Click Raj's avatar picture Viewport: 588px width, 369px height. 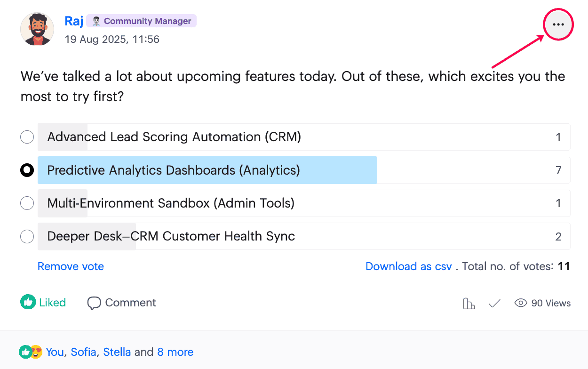37,29
